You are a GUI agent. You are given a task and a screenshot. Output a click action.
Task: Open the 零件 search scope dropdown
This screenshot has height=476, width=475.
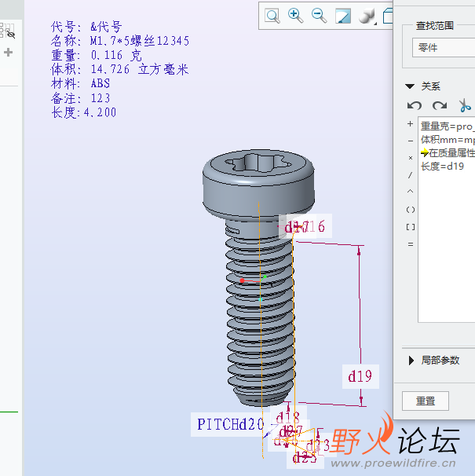pyautogui.click(x=443, y=48)
